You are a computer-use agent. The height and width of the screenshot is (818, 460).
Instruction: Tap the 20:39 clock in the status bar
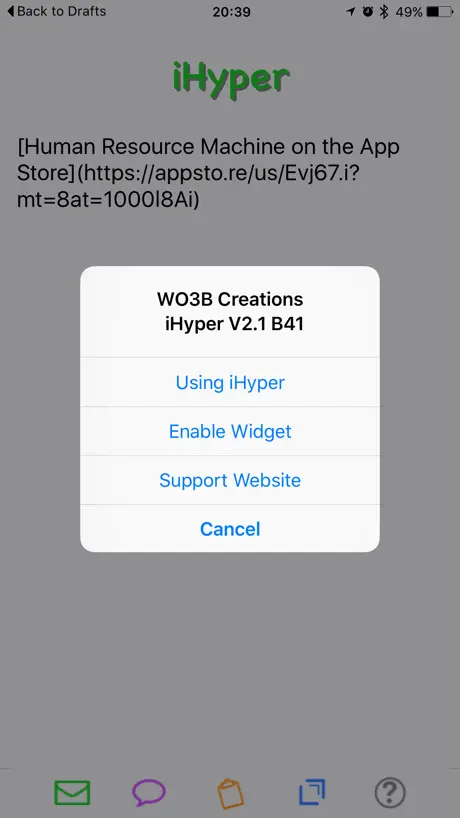[230, 12]
